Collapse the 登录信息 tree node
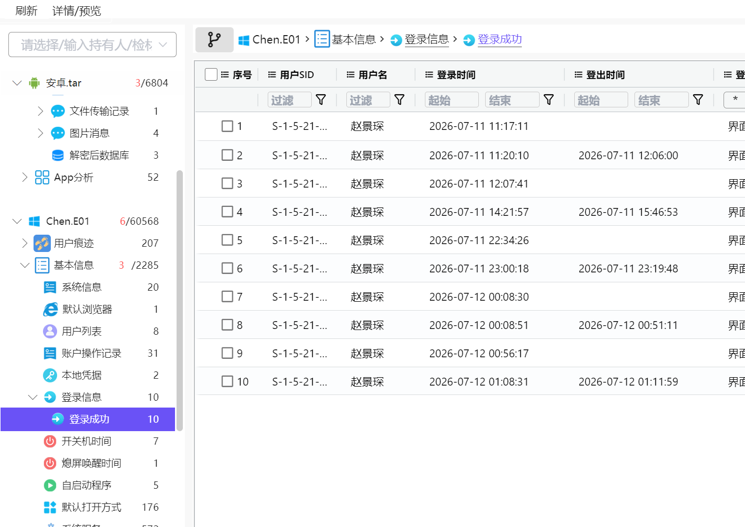 click(x=33, y=397)
